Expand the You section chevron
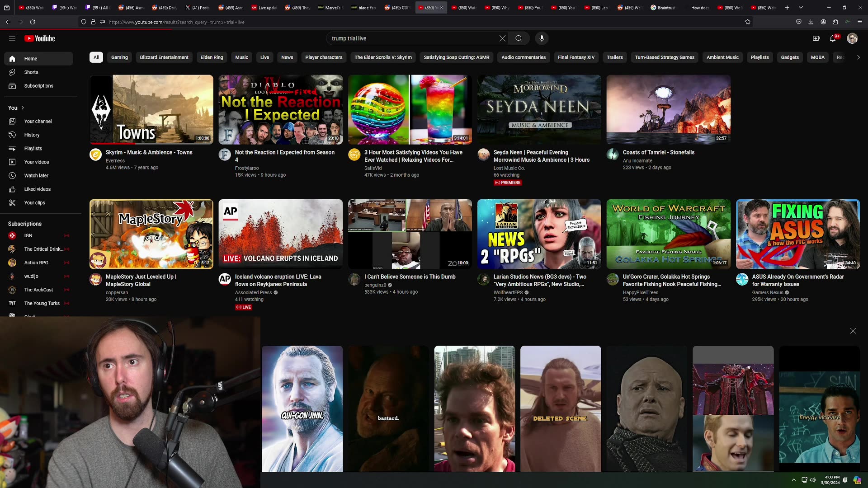 23,108
